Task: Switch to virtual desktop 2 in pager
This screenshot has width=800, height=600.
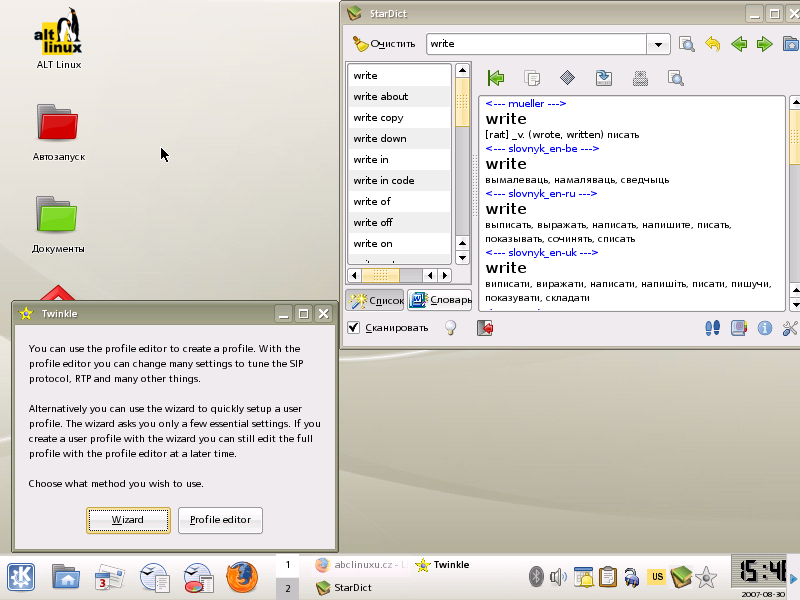Action: [x=288, y=588]
